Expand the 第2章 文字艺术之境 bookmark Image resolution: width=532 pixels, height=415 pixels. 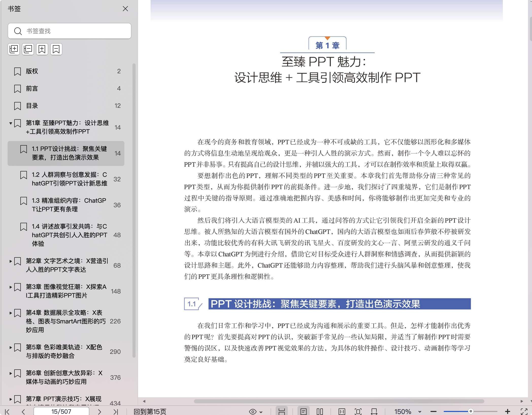pos(10,261)
